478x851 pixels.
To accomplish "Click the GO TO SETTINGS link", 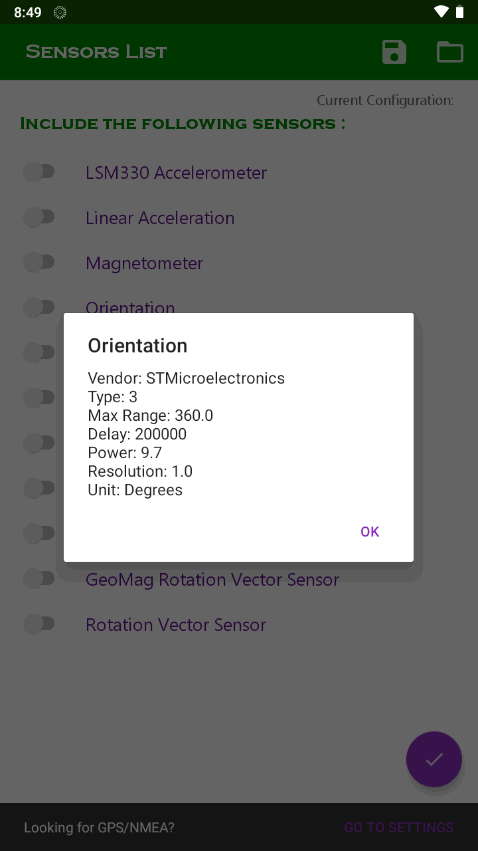I will 399,827.
